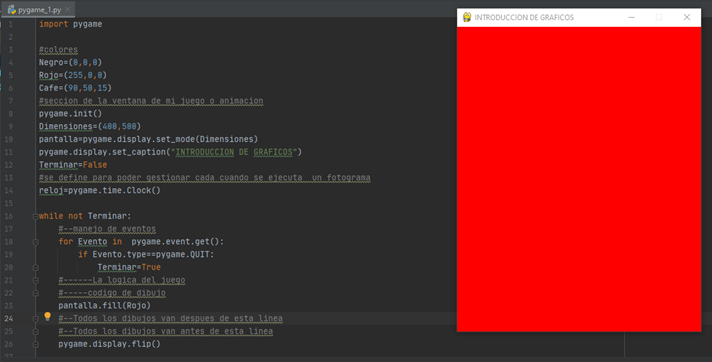Screen dimensions: 712x362
Task: Toggle fold marker at line 21 comment
Action: (x=35, y=280)
